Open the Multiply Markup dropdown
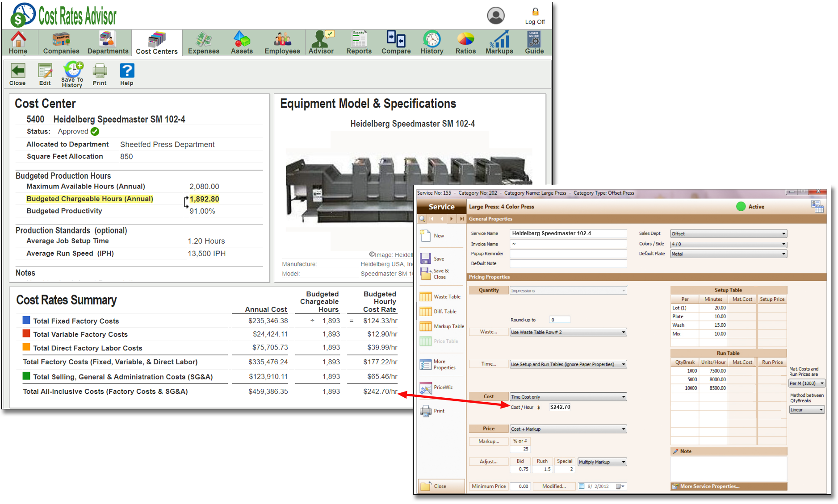 602,462
